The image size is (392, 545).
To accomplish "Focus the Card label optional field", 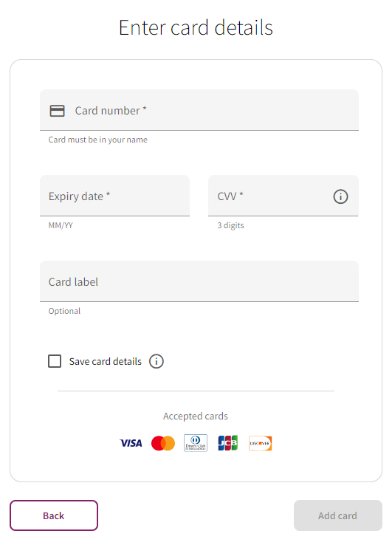I will [x=199, y=281].
